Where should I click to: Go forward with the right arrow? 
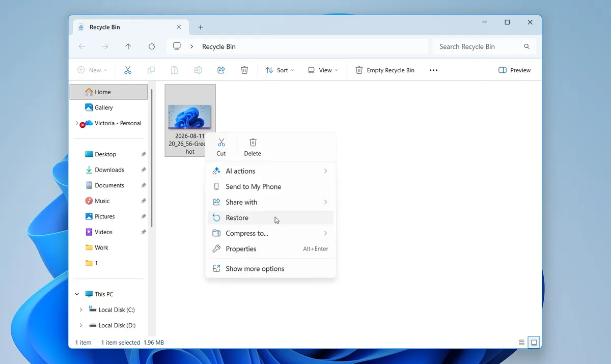click(x=105, y=46)
